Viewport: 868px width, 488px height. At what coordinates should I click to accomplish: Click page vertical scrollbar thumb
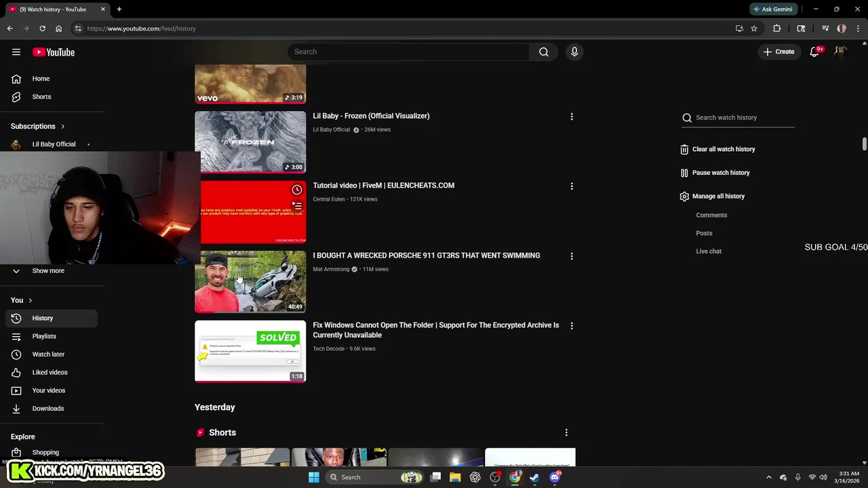click(865, 144)
